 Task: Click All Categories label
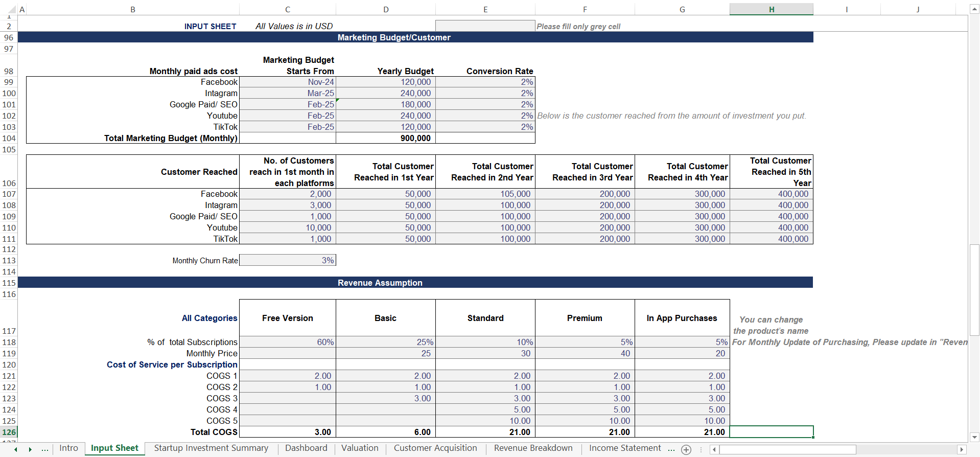(x=209, y=318)
